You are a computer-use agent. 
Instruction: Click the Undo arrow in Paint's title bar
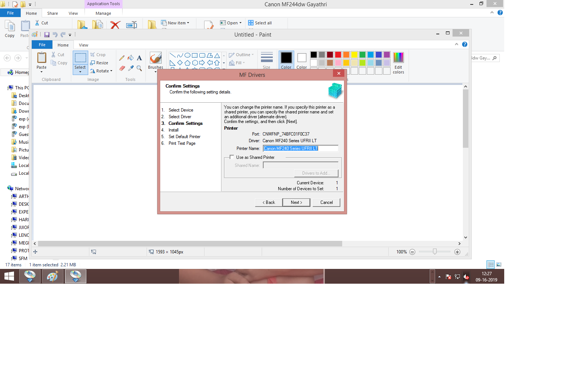coord(55,35)
